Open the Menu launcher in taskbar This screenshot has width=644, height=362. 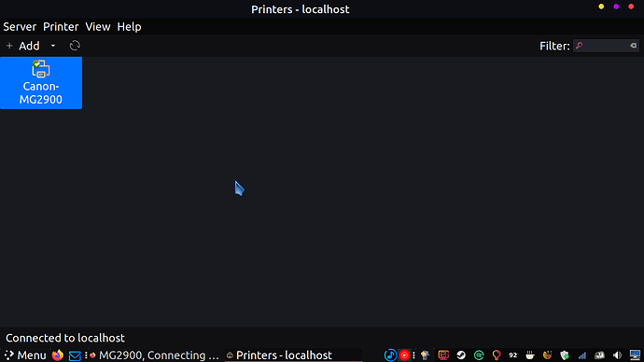[25, 355]
